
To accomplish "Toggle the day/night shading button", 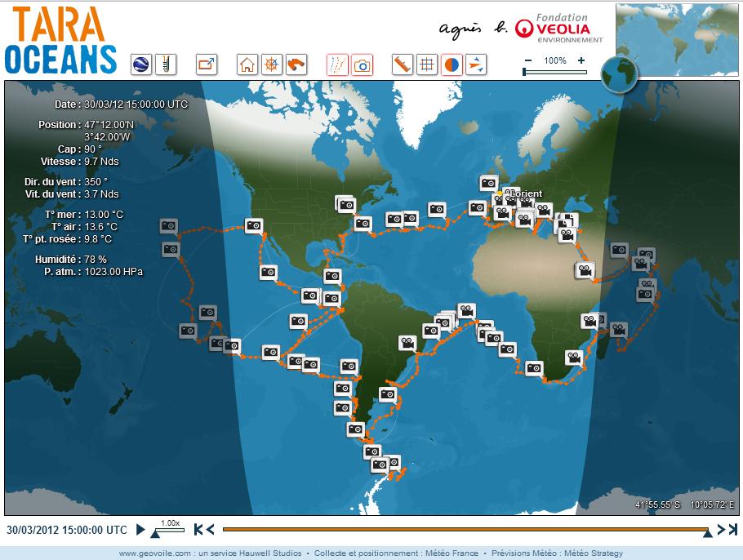I will [452, 64].
